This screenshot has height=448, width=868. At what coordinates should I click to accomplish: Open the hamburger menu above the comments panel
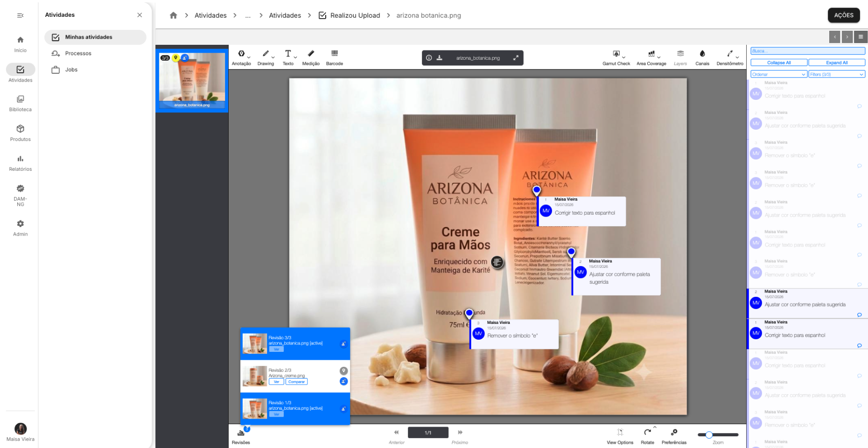pos(861,37)
